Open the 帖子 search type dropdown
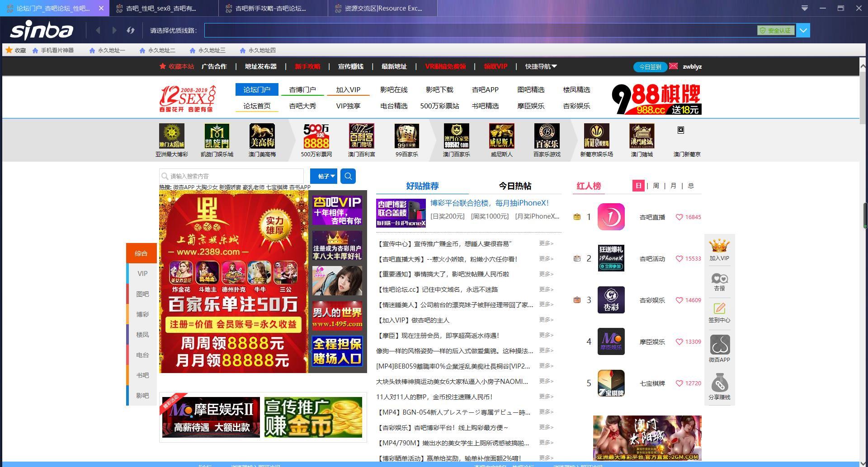 (x=324, y=176)
